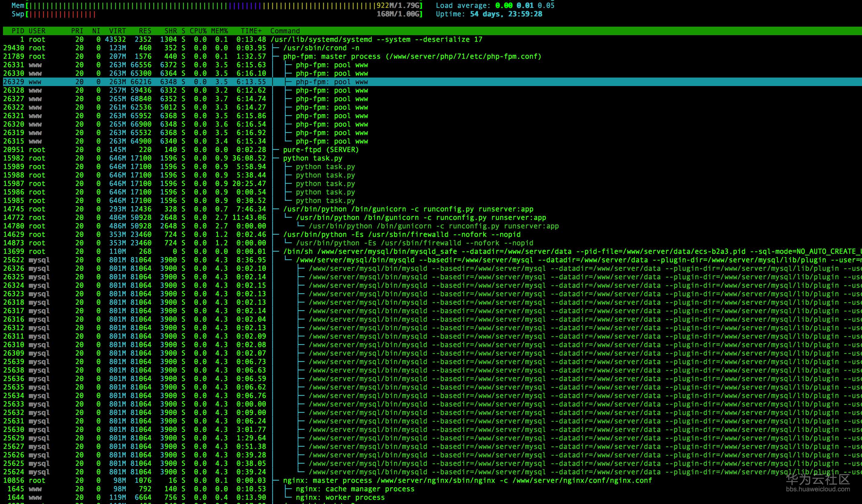Select the firewalld process row PID 14629
Viewport: 862px width, 504px height.
point(402,234)
